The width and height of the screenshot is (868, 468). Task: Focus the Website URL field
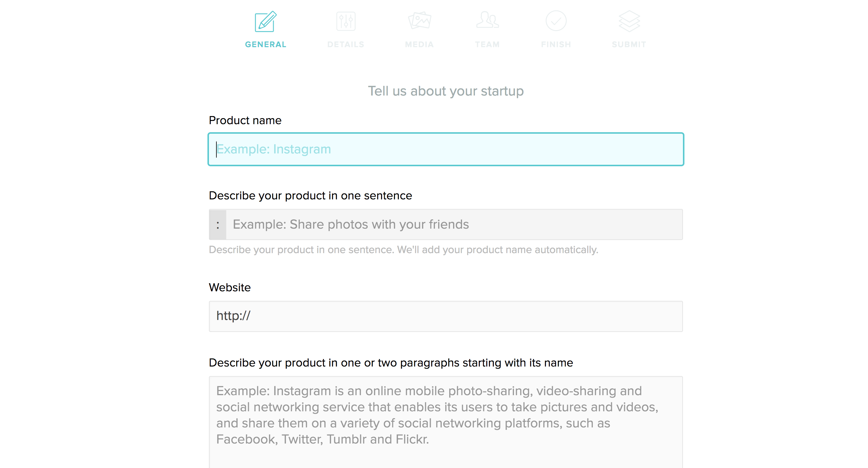coord(445,316)
